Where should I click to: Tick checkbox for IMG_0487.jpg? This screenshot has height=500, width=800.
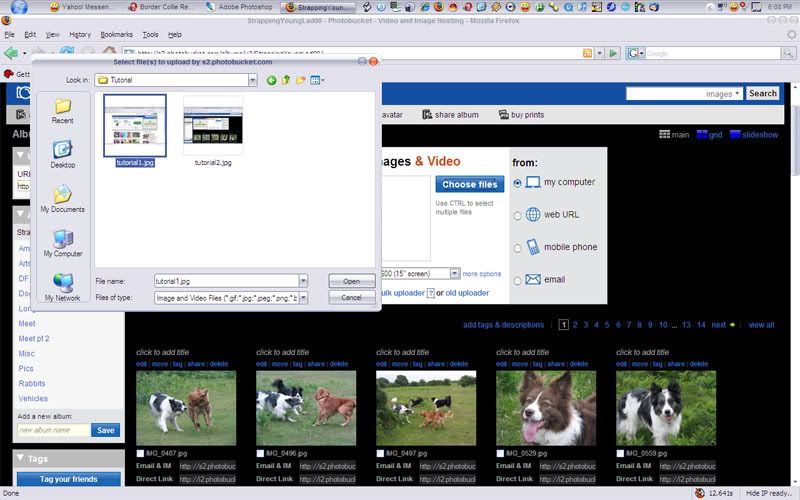pos(140,453)
